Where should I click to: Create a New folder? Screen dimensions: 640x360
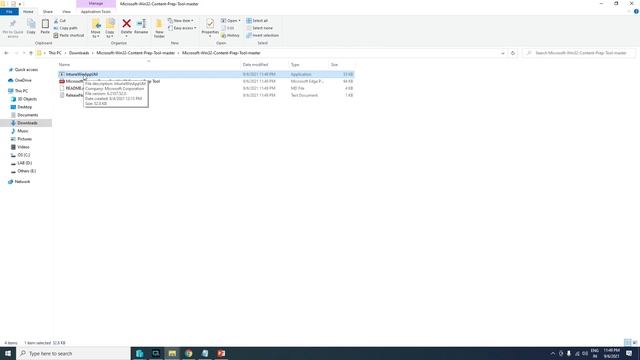(x=159, y=29)
